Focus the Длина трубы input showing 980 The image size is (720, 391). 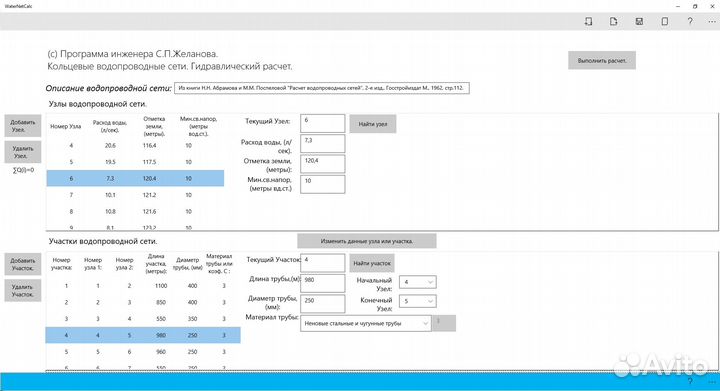(322, 283)
